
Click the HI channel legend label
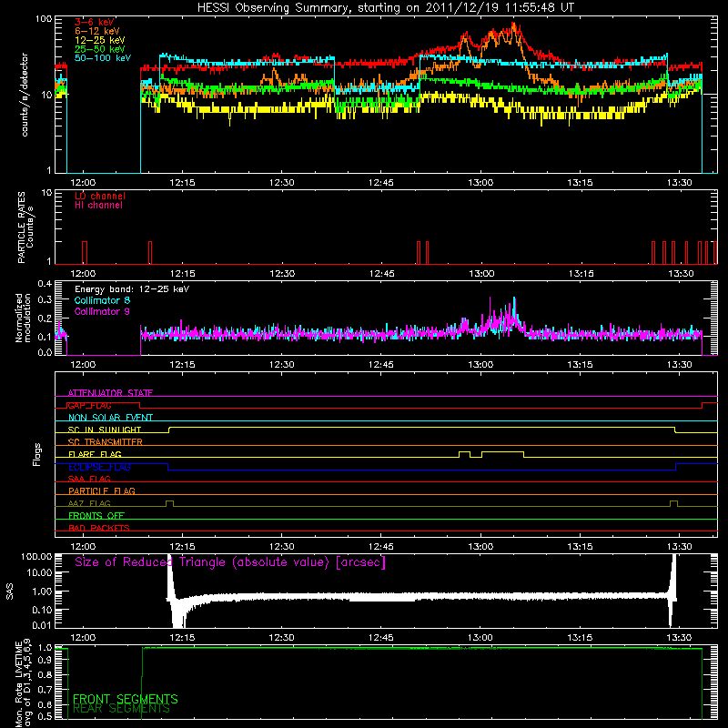98,206
